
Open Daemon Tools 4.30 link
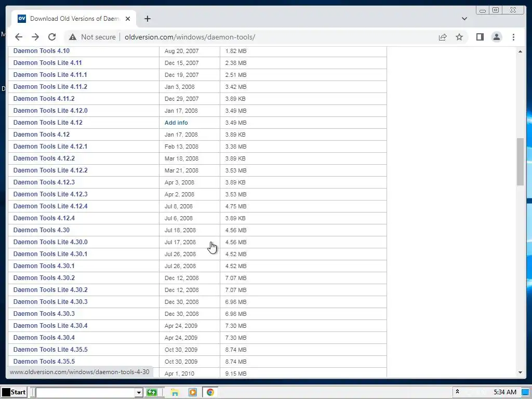click(x=42, y=230)
